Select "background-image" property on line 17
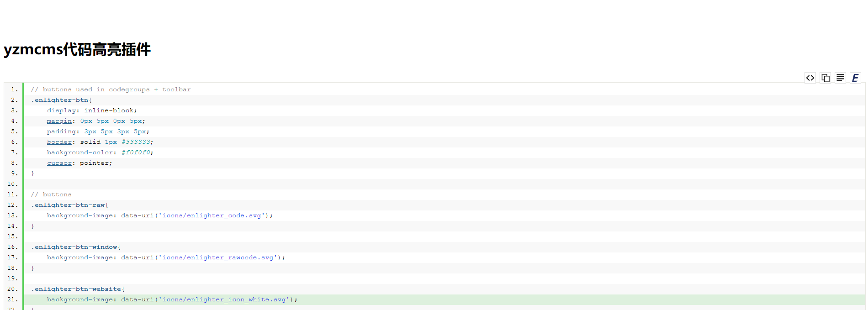 80,257
